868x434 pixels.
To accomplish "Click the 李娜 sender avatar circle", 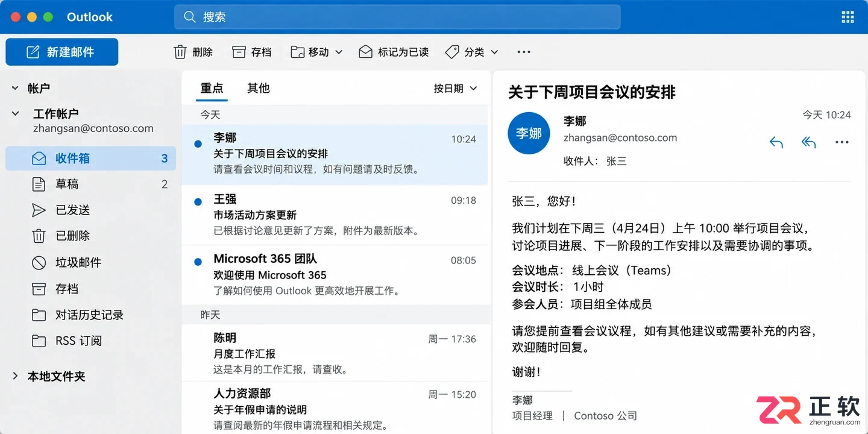I will [x=529, y=133].
